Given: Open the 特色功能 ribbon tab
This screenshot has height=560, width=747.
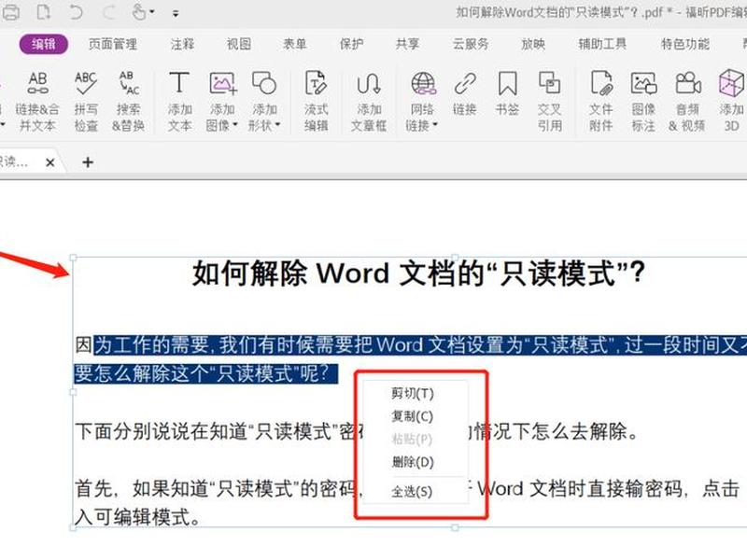Looking at the screenshot, I should point(685,44).
